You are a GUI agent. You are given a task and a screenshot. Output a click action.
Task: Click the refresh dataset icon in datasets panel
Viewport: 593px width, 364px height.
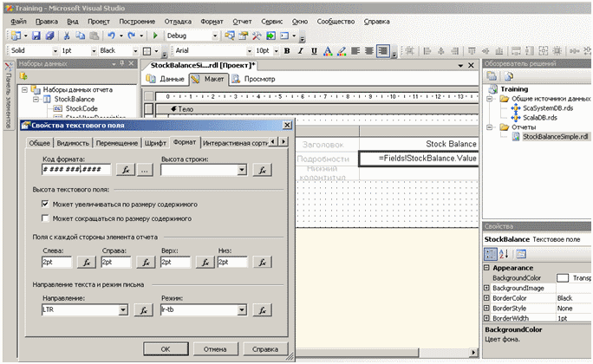point(23,76)
